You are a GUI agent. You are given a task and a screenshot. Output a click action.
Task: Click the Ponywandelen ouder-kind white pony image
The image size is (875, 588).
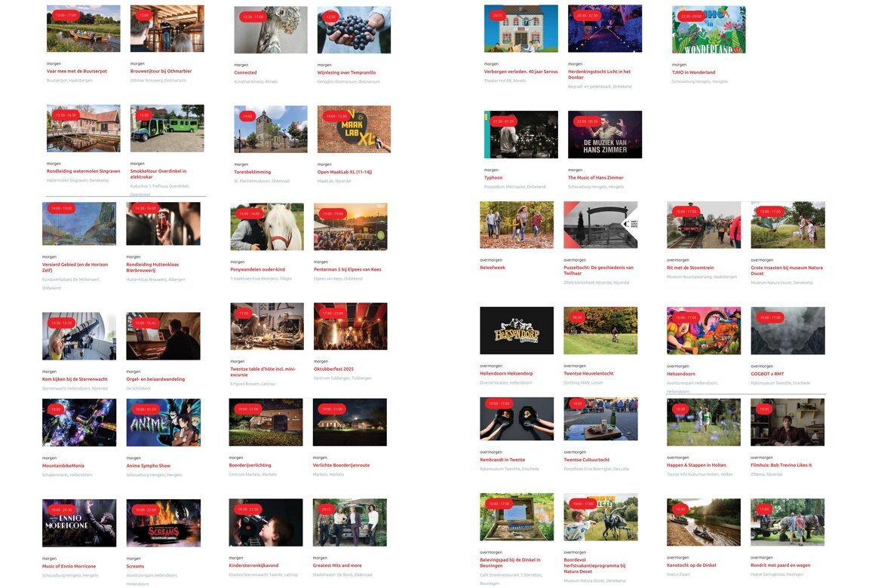point(267,227)
